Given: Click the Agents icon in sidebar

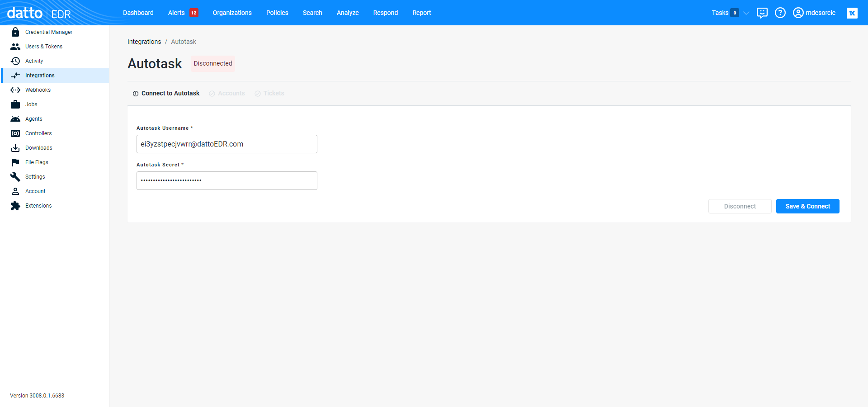Looking at the screenshot, I should coord(15,119).
